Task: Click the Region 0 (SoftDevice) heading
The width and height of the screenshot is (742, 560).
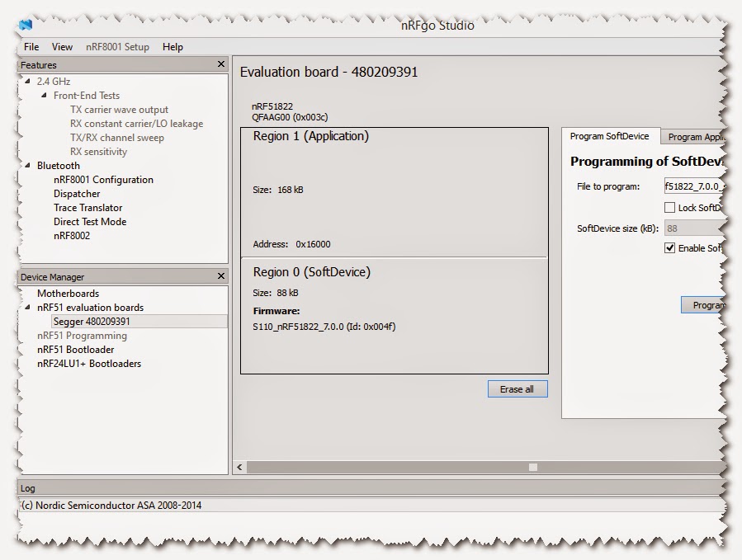Action: click(x=312, y=272)
